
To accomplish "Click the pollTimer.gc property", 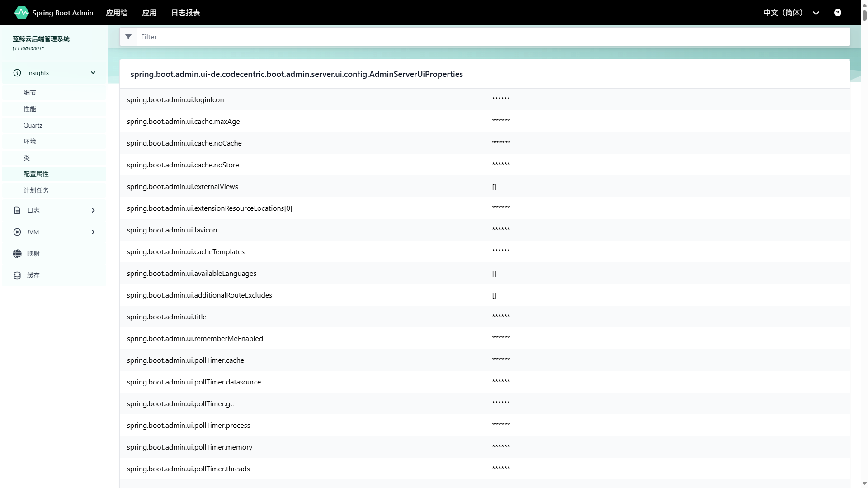I will click(180, 403).
